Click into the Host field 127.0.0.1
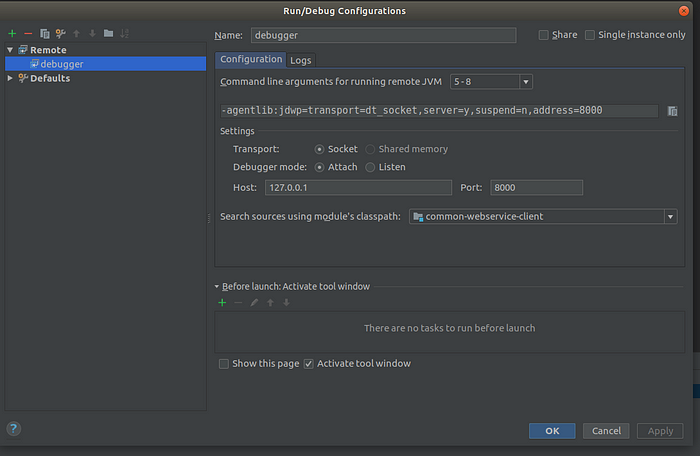This screenshot has height=456, width=700. tap(358, 188)
